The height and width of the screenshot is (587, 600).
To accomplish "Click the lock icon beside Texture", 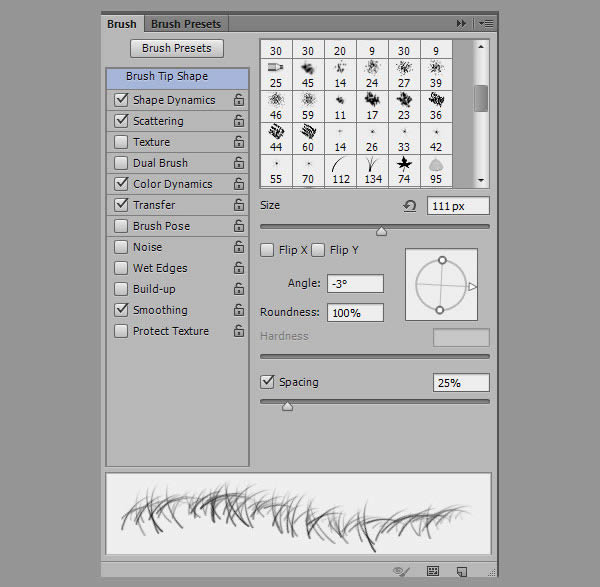I will coord(239,142).
